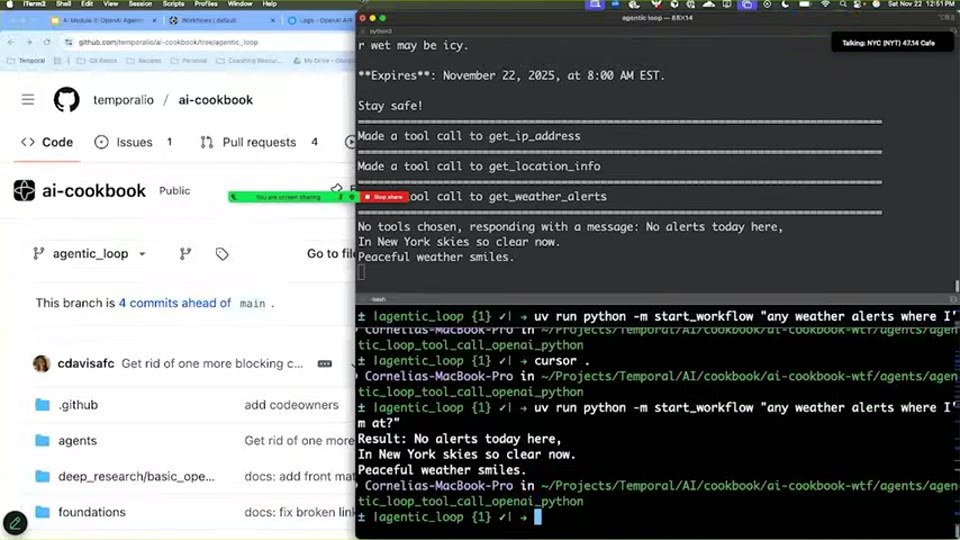Open the 4 commits ahead of link
Viewport: 960px width, 540px height.
pos(174,303)
